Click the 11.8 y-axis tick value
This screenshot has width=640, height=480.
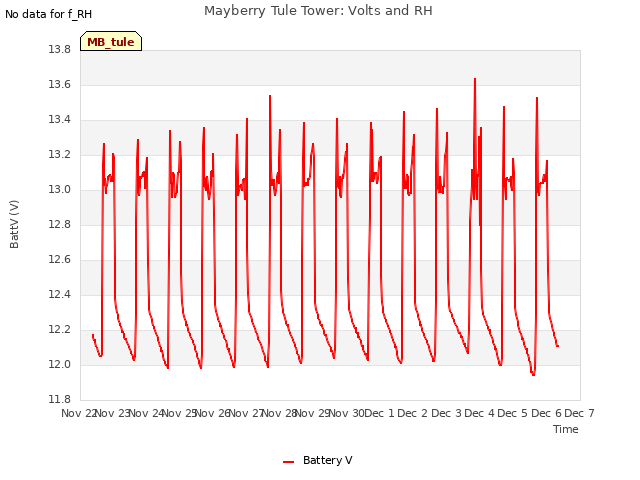60,399
